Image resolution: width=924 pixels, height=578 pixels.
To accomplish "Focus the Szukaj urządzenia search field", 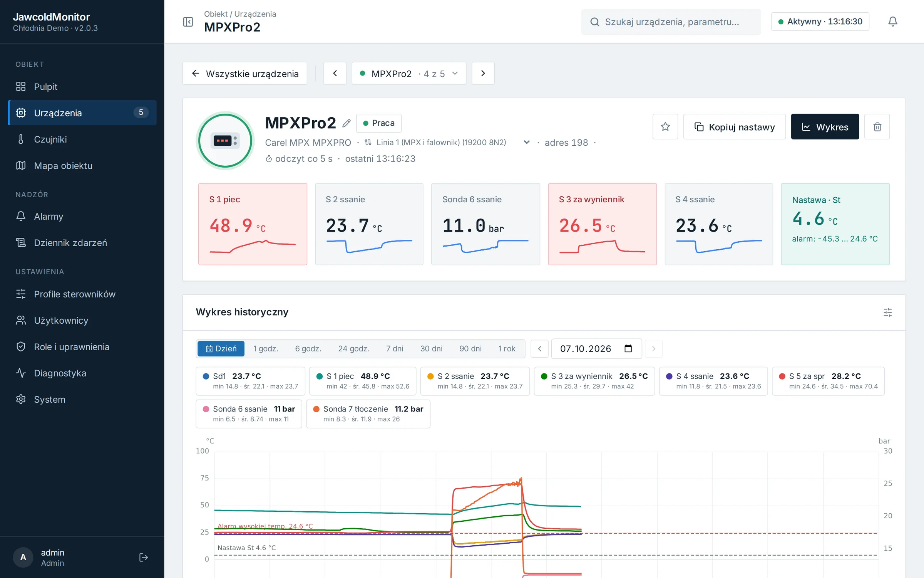I will 671,22.
